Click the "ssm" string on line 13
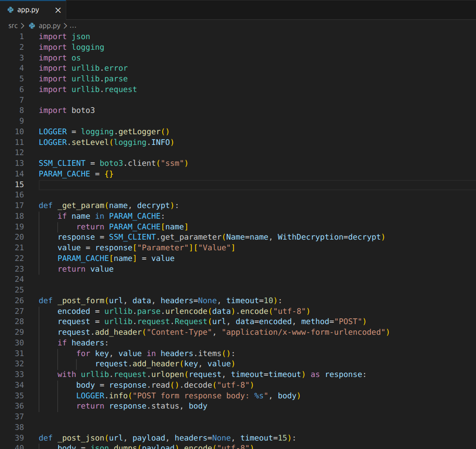The width and height of the screenshot is (476, 449). pos(172,163)
